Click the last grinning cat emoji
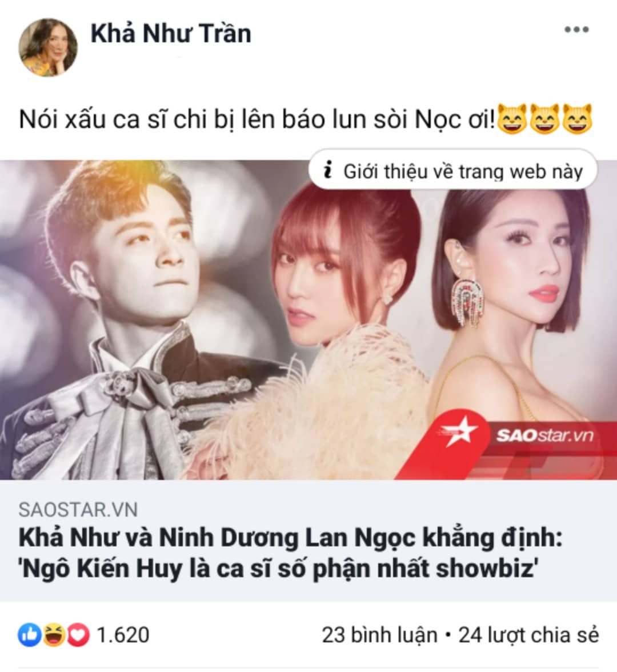Image resolution: width=617 pixels, height=672 pixels. (577, 119)
